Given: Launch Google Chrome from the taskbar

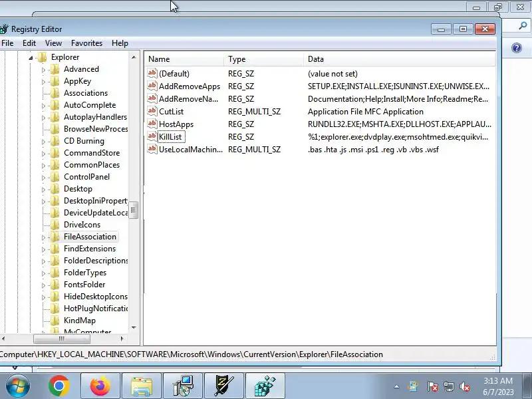Looking at the screenshot, I should click(59, 386).
